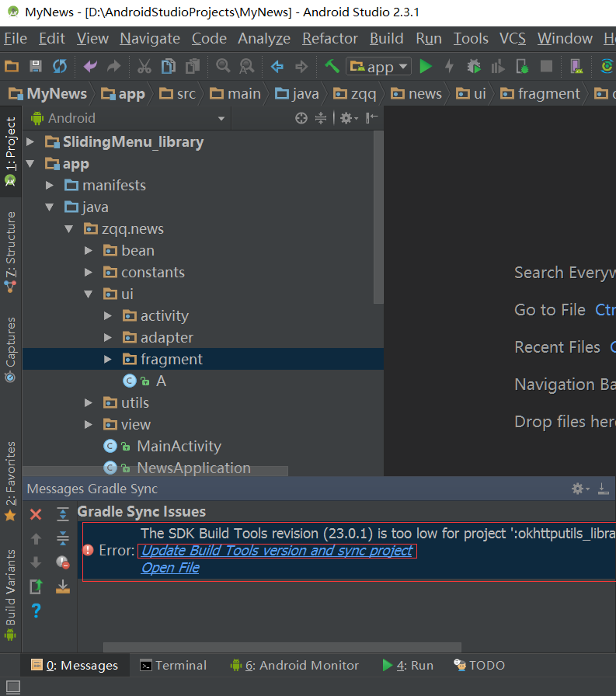Toggle the 7: Structure side tab
This screenshot has width=616, height=696.
tap(10, 252)
